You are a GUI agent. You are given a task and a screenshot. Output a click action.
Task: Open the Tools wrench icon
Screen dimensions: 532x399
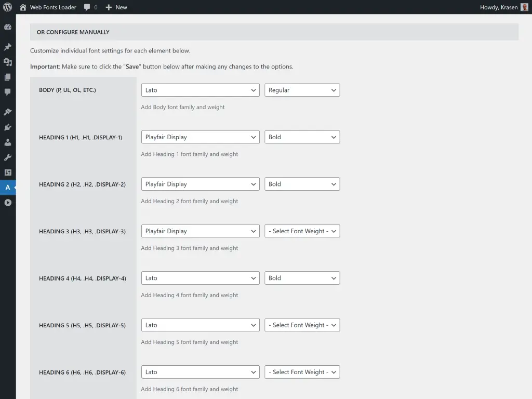(8, 157)
